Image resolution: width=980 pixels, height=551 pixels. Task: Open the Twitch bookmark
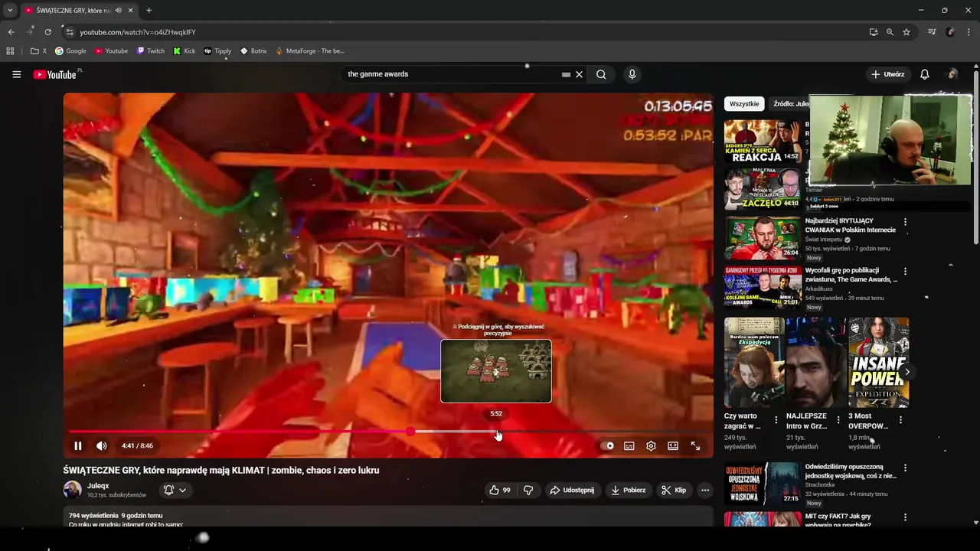151,51
